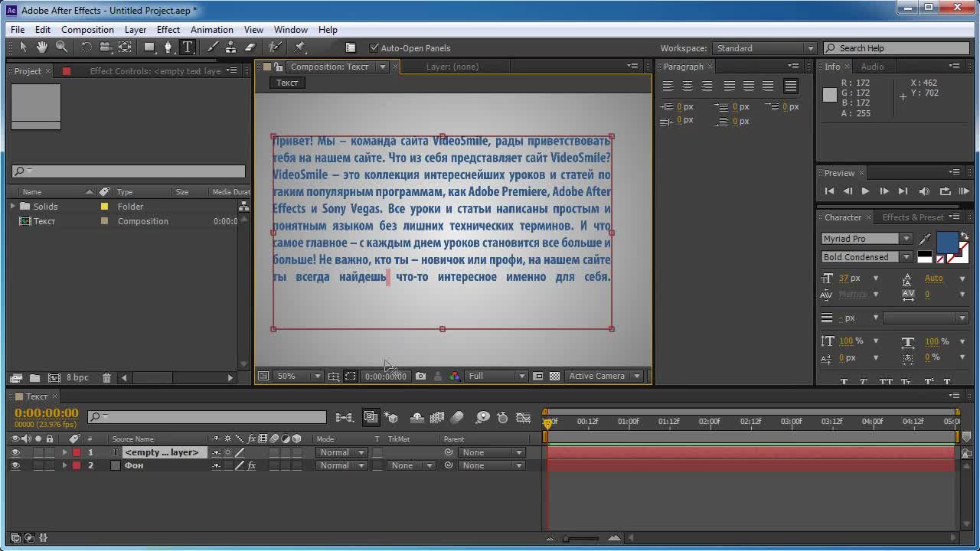Hide the empty text layer with eye toggle

(x=15, y=452)
